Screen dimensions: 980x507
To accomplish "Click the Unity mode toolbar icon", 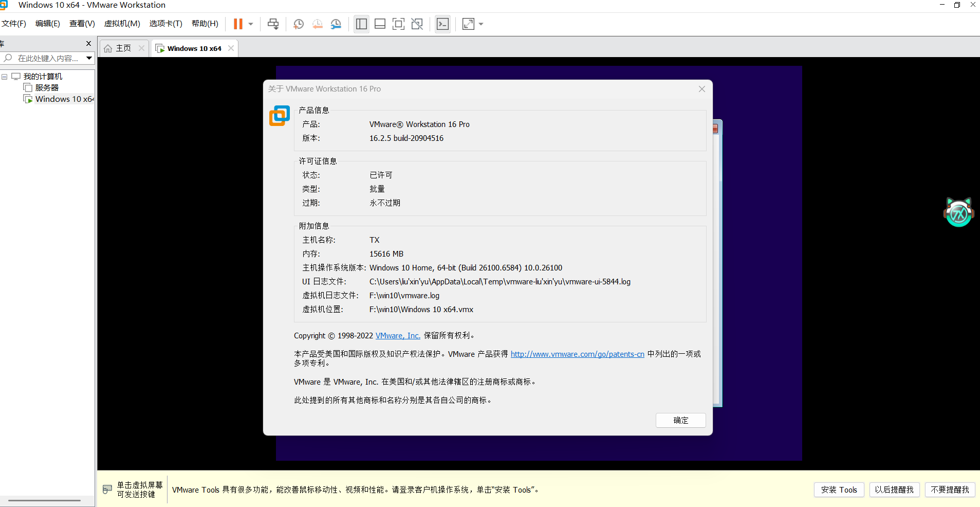I will tap(417, 24).
